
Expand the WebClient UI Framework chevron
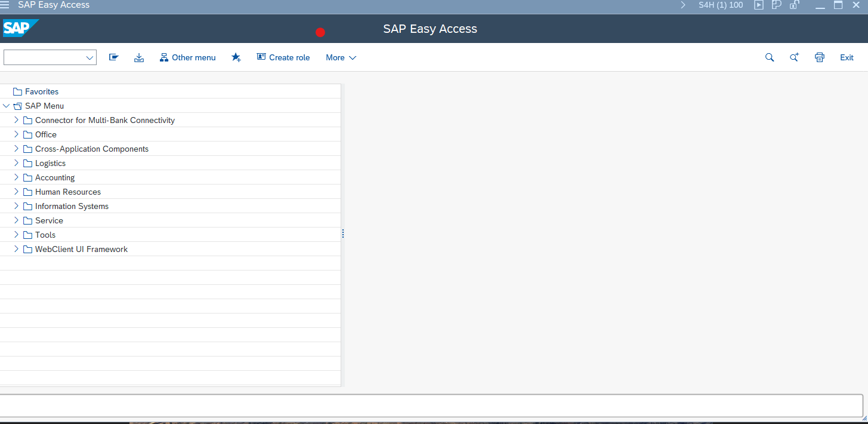coord(16,248)
